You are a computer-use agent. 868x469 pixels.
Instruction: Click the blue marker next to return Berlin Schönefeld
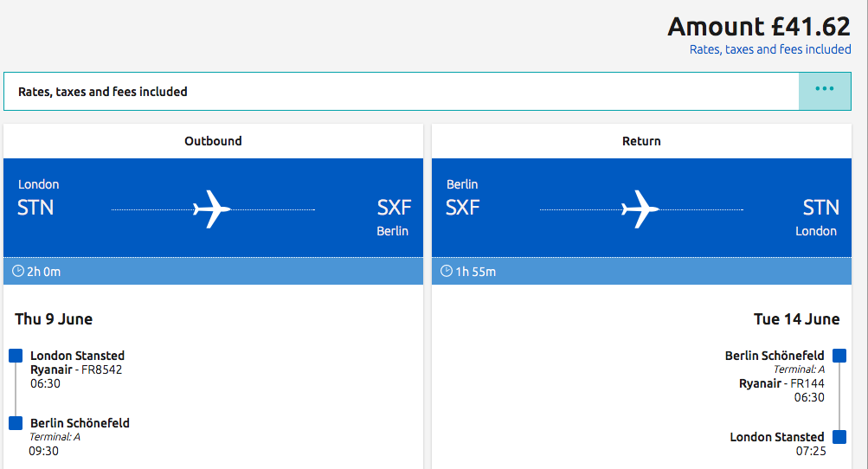pyautogui.click(x=839, y=356)
